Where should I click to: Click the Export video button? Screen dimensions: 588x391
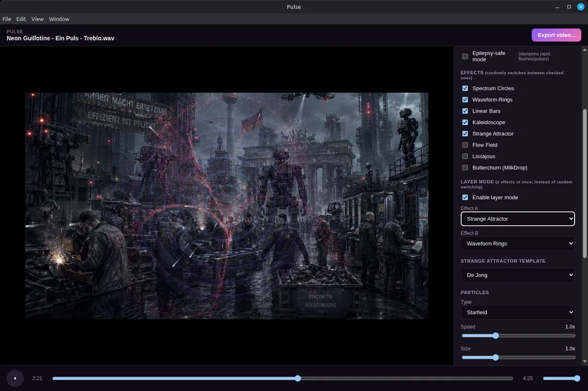pos(556,35)
